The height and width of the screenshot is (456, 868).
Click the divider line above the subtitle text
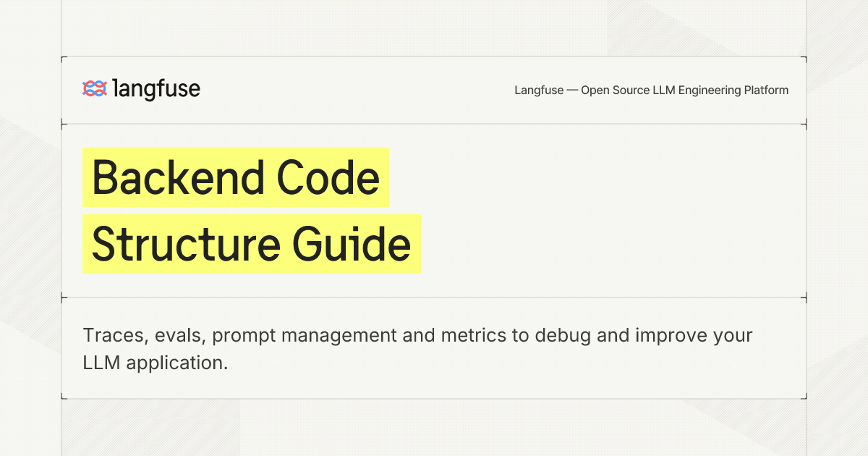click(x=434, y=295)
